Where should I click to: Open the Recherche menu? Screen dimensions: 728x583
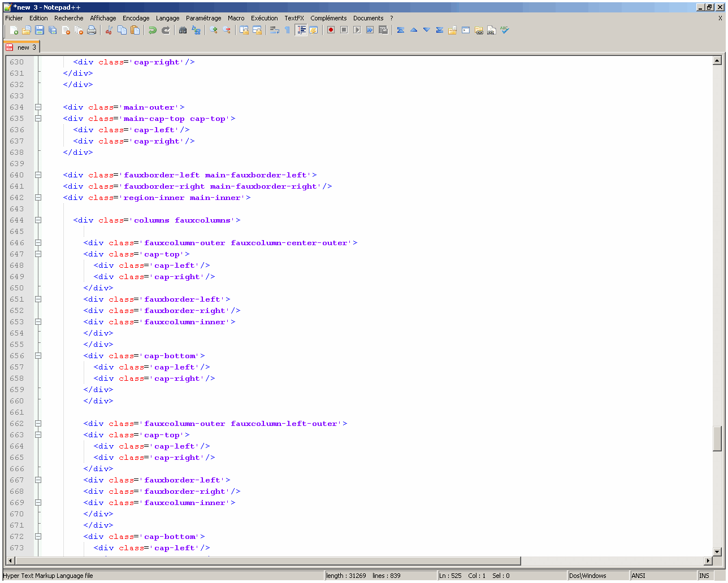[69, 18]
